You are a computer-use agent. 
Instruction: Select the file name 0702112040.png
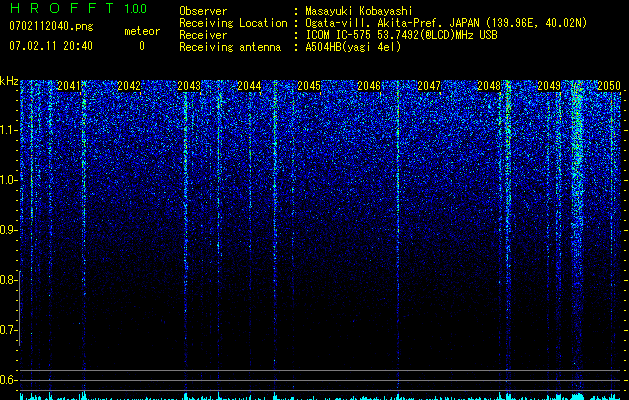tap(51, 27)
